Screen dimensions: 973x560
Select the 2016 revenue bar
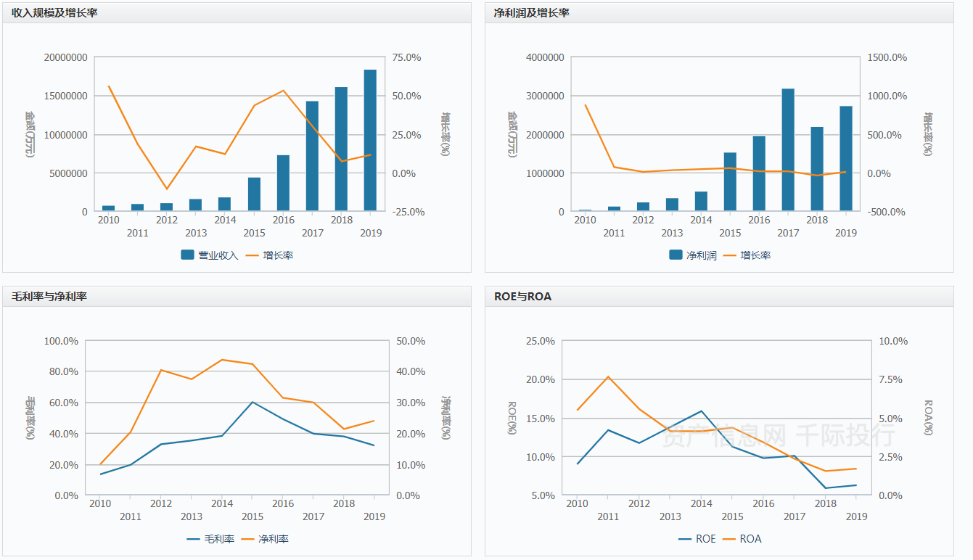click(x=283, y=184)
